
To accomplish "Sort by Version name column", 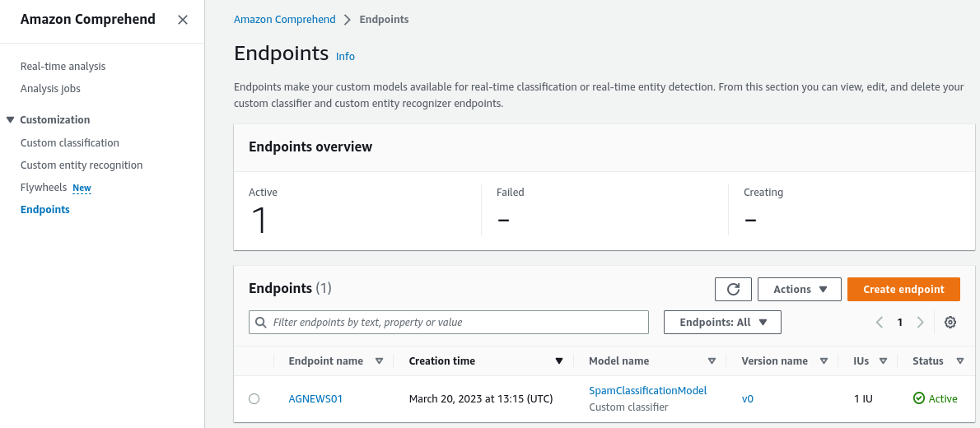I will pos(824,361).
